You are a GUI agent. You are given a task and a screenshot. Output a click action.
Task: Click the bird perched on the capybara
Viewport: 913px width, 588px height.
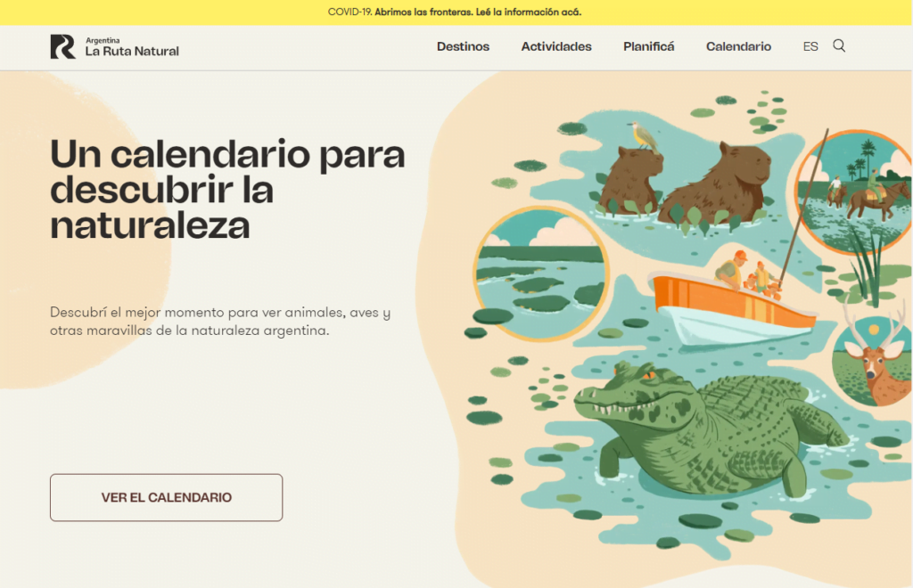point(644,136)
